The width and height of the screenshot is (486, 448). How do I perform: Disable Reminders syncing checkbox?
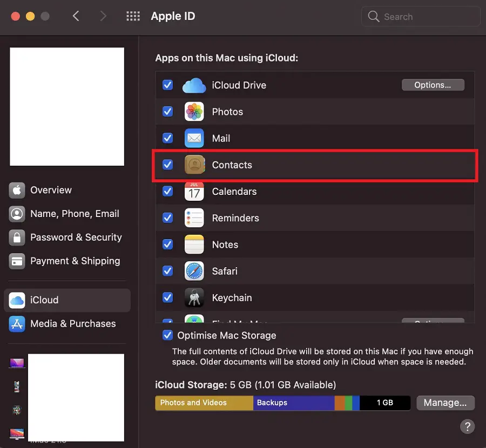pyautogui.click(x=168, y=218)
